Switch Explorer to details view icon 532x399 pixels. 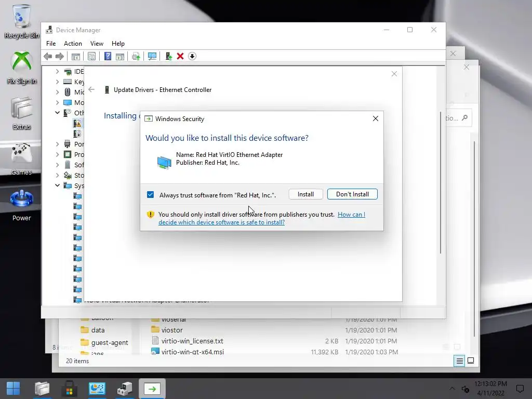[459, 361]
